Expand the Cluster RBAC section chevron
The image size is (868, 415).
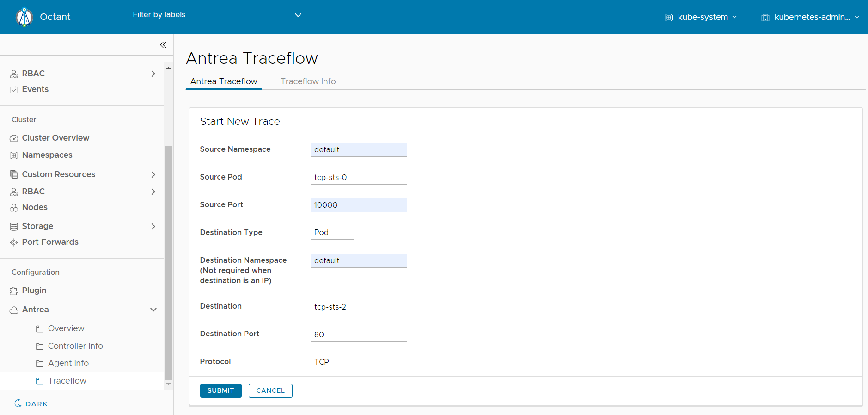[153, 192]
